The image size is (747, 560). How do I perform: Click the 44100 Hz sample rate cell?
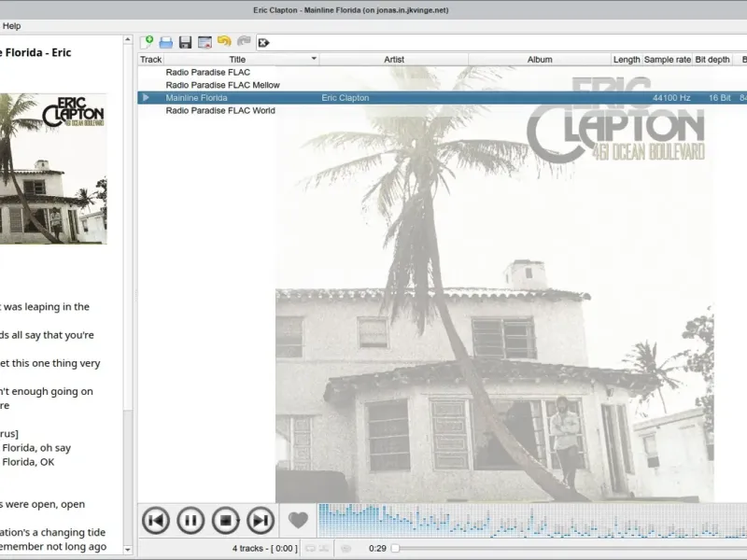[671, 98]
